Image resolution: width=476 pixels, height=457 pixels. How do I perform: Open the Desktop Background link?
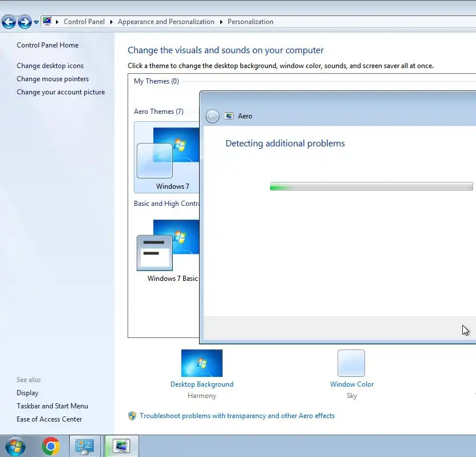[x=202, y=384]
